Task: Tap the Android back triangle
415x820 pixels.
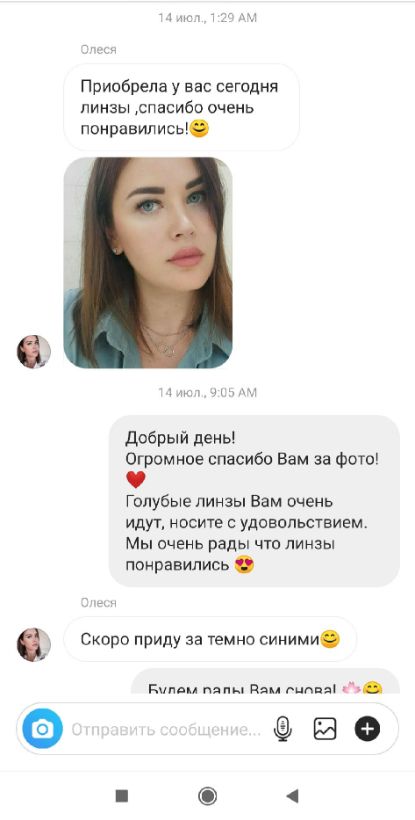Action: tap(292, 796)
